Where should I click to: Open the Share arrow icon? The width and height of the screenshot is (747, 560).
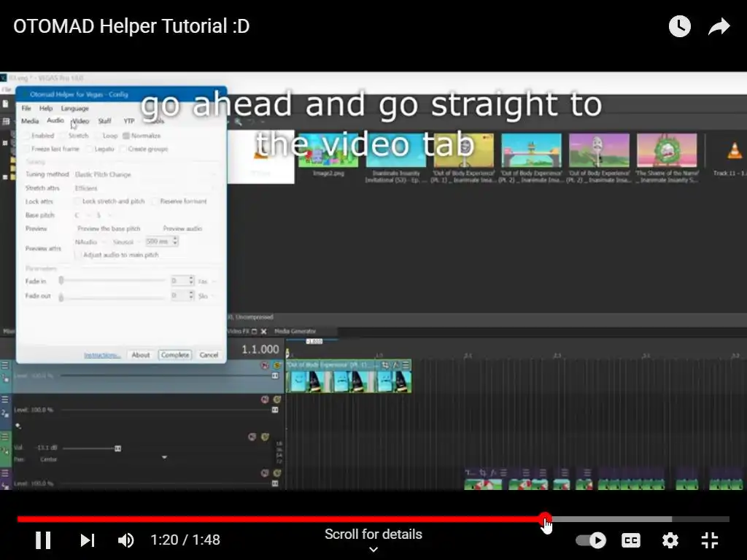tap(719, 27)
